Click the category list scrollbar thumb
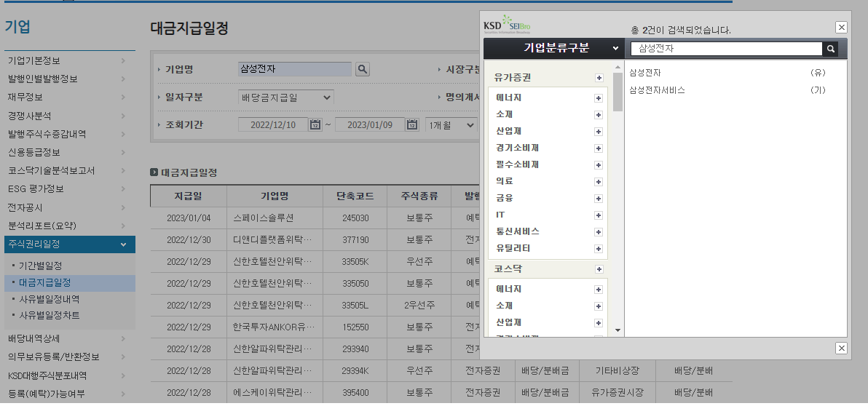Viewport: 868px width, 406px height. pos(618,92)
